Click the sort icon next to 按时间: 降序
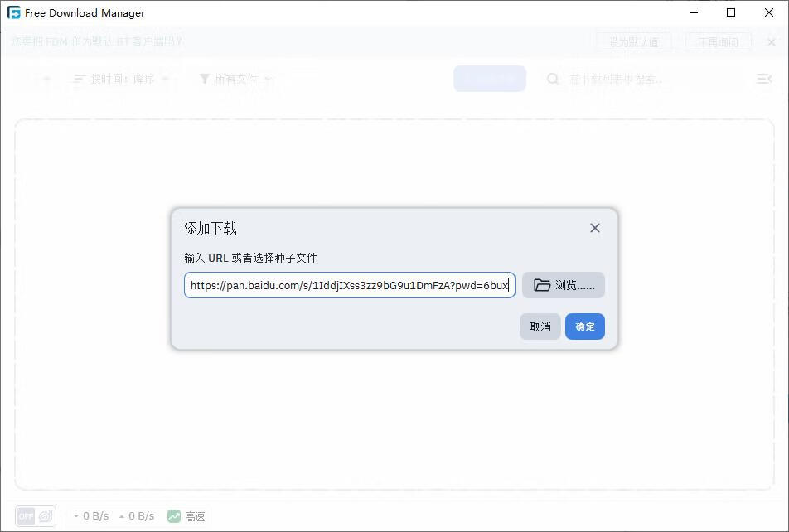This screenshot has height=532, width=789. point(80,78)
